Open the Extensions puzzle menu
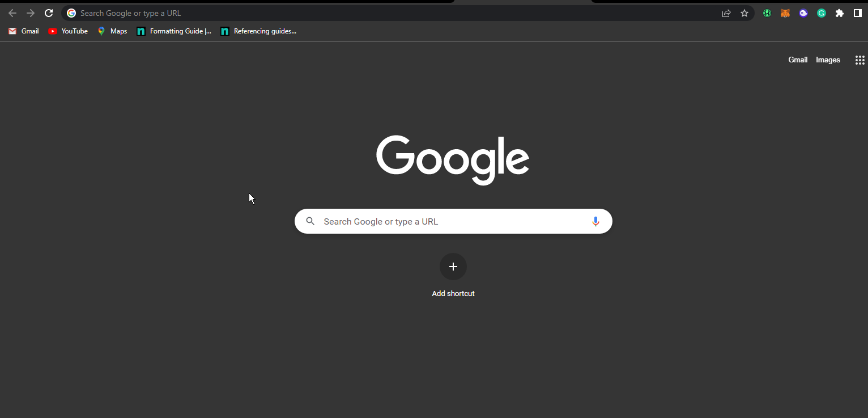Screen dimensions: 868x418 [840, 13]
